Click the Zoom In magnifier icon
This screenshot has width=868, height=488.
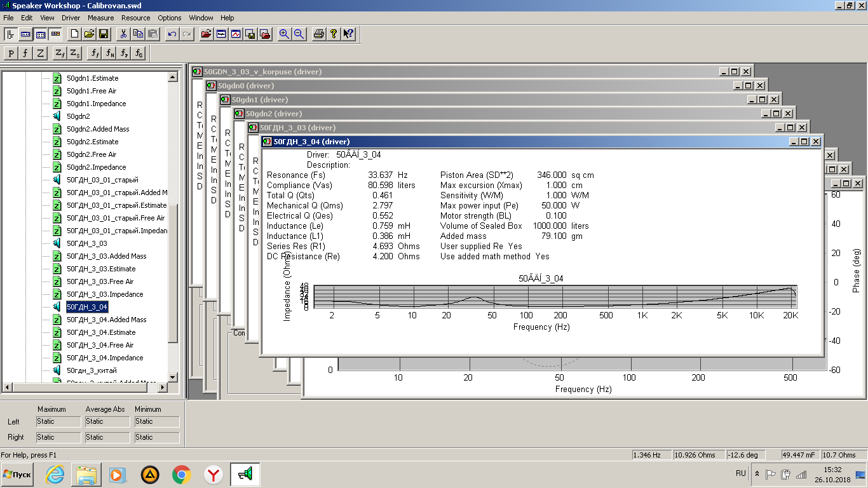click(284, 34)
